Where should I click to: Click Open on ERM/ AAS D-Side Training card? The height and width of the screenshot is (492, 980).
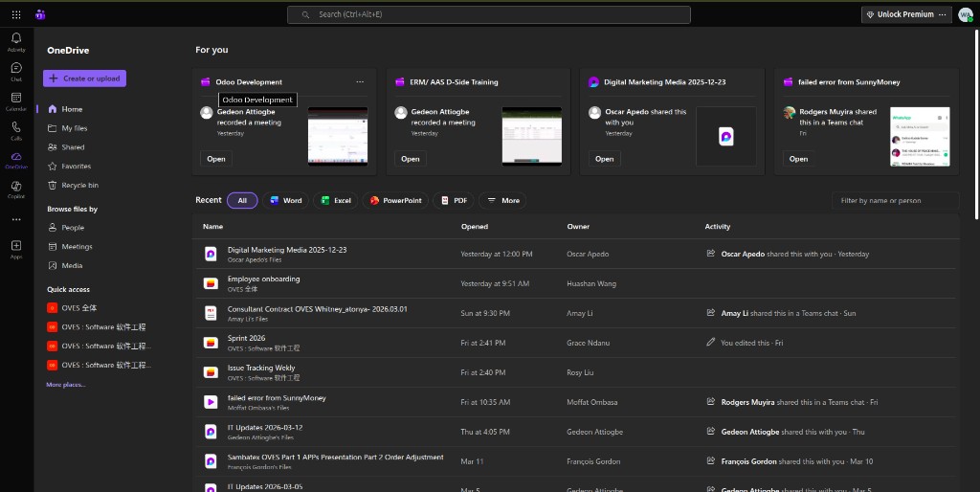pos(410,159)
